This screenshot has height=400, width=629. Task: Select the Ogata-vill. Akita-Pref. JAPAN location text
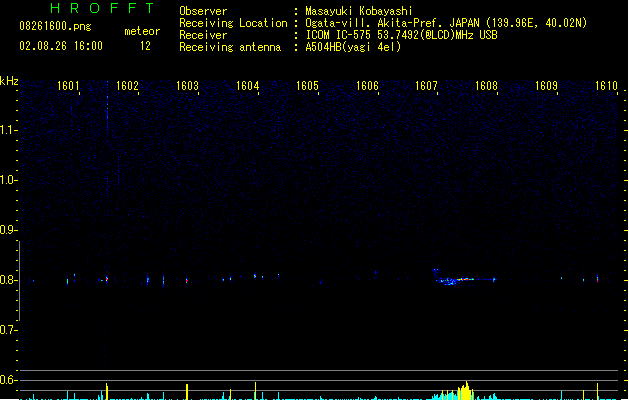tap(446, 23)
